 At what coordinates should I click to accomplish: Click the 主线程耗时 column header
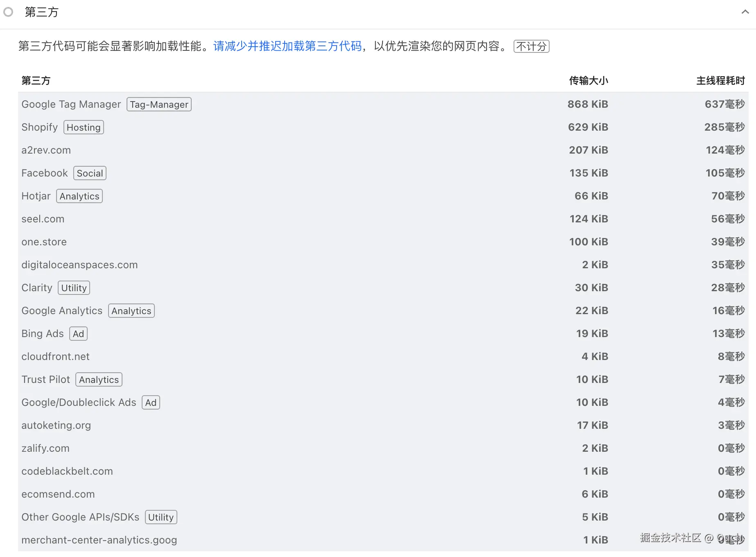(x=720, y=81)
